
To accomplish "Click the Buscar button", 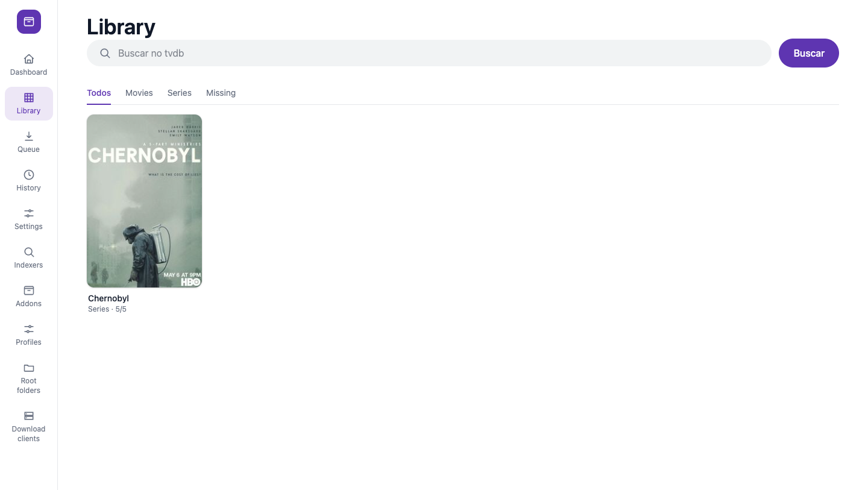I will coord(809,53).
